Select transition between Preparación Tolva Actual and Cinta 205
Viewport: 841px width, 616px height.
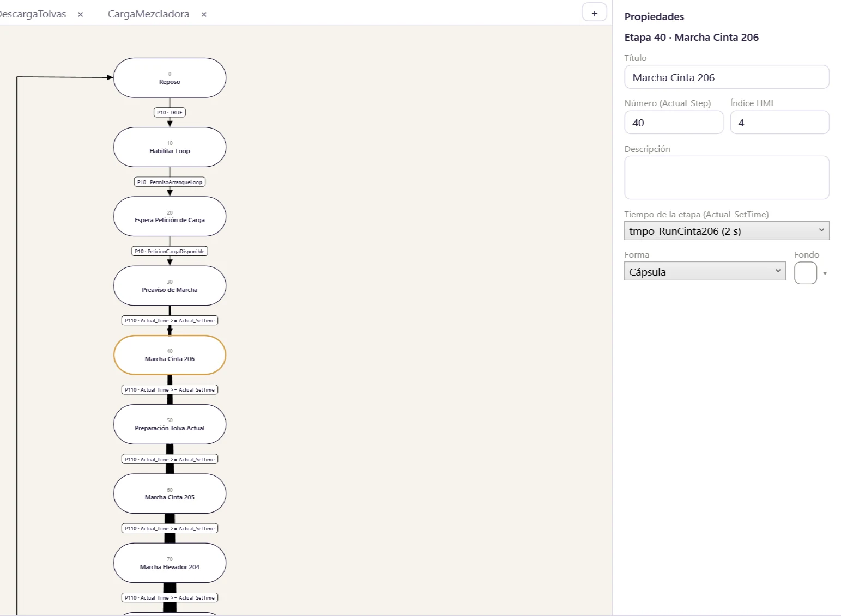pos(170,459)
